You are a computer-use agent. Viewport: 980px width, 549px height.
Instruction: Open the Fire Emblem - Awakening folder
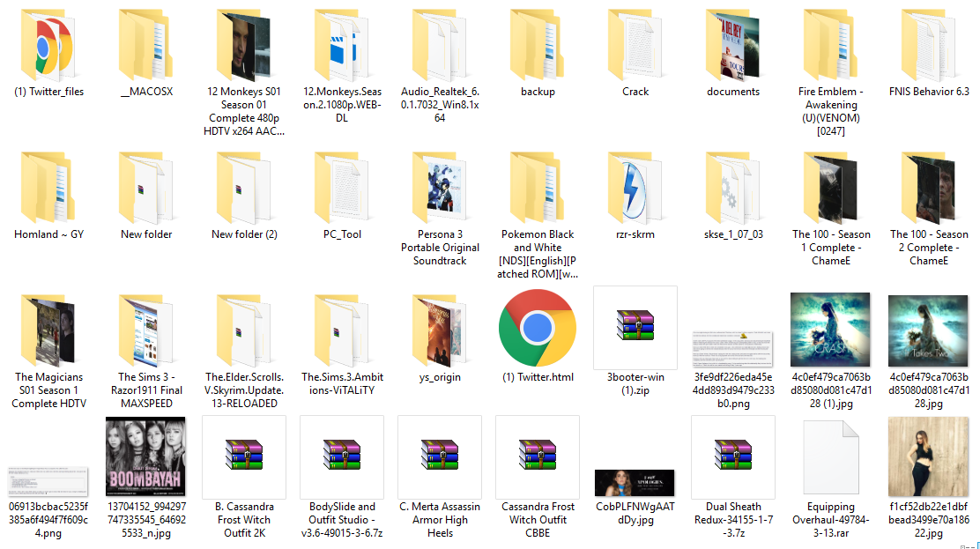tap(831, 45)
